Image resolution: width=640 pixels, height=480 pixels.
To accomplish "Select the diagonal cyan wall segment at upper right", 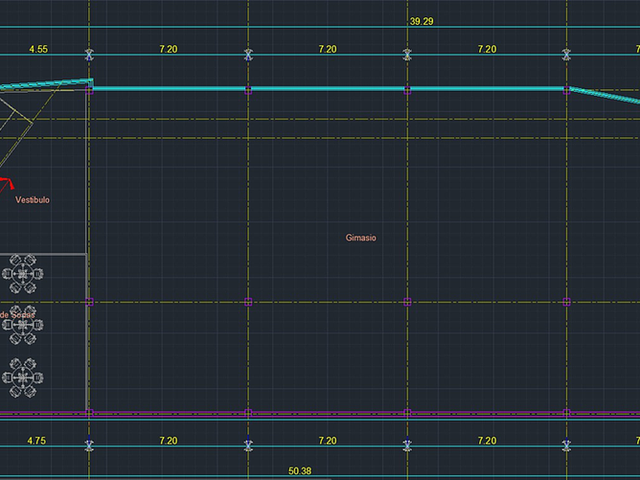I will pos(604,95).
